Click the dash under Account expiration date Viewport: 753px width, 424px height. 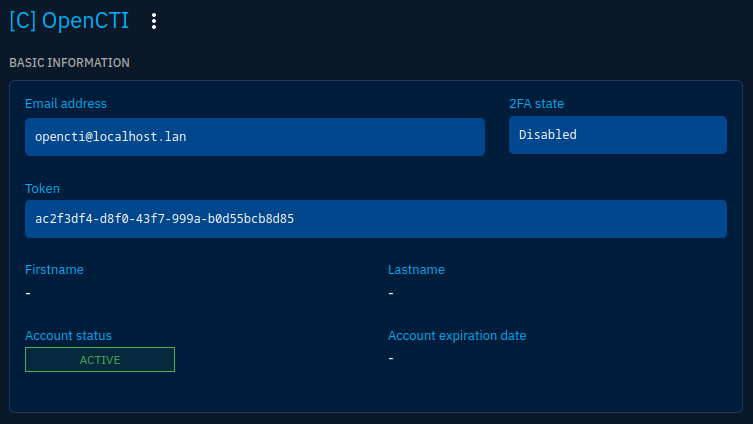(391, 358)
